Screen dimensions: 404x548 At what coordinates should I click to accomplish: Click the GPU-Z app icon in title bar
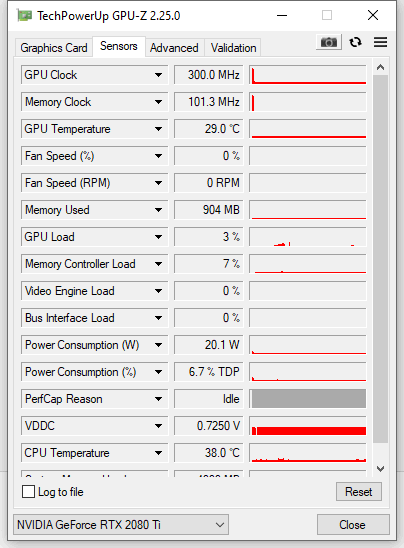(24, 16)
